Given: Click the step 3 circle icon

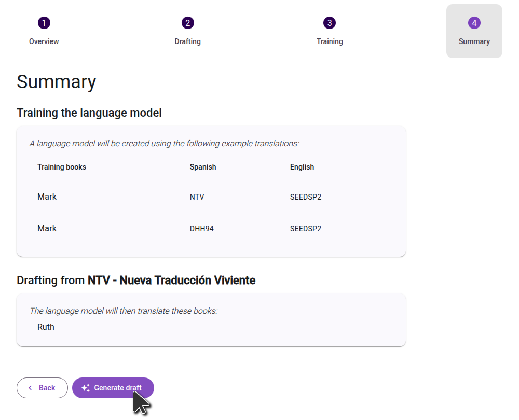Looking at the screenshot, I should coord(330,23).
